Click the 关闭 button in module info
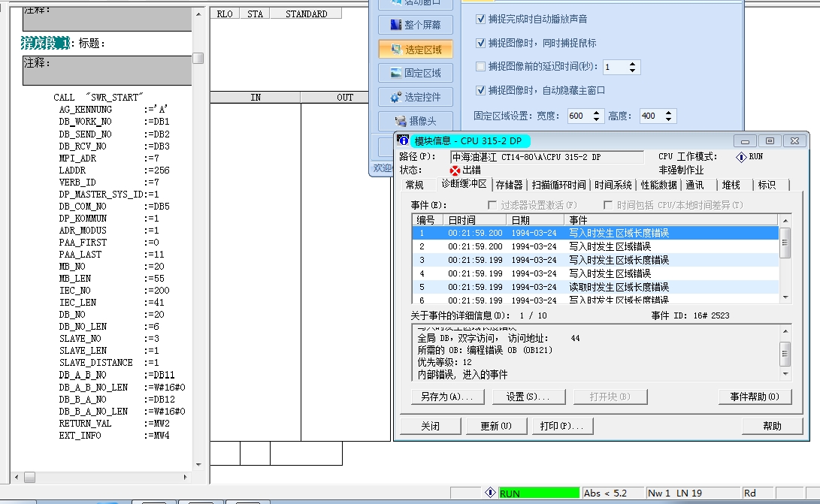Viewport: 820px width, 504px height. coord(431,426)
